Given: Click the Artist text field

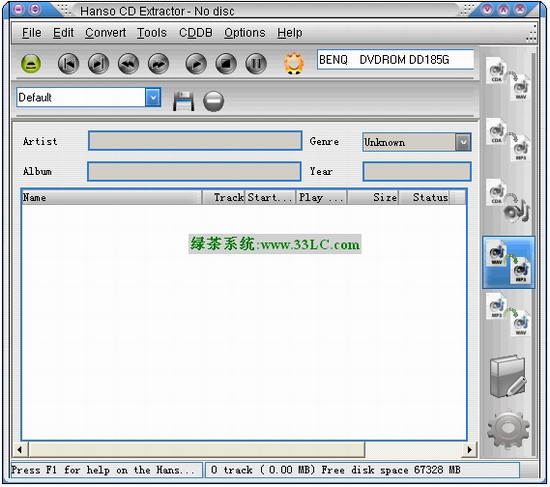Looking at the screenshot, I should [x=195, y=141].
